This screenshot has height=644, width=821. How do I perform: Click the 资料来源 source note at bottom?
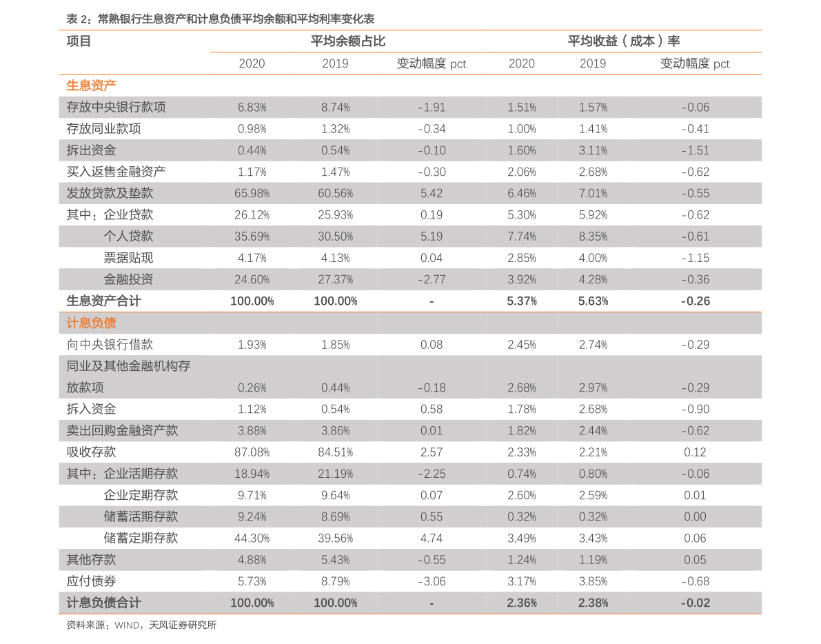[x=141, y=625]
